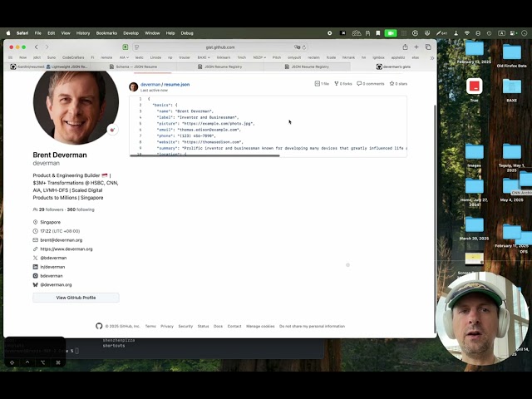The height and width of the screenshot is (399, 532).
Task: Open the Suno bookmark
Action: point(52,57)
